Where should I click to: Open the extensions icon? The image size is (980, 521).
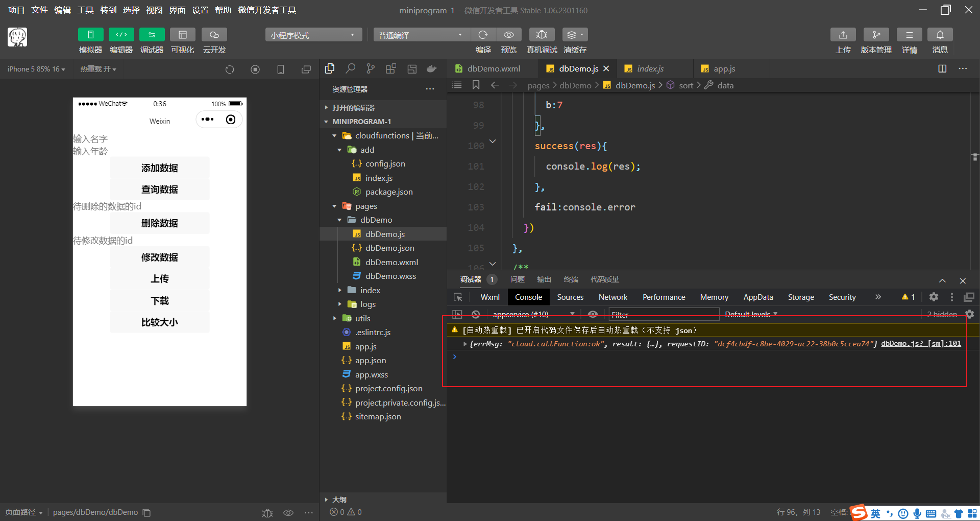391,68
